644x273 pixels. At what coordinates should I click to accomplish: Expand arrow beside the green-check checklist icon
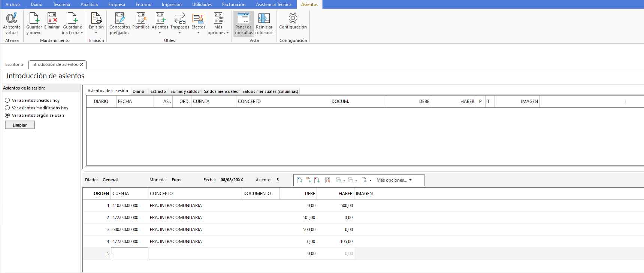pyautogui.click(x=344, y=180)
